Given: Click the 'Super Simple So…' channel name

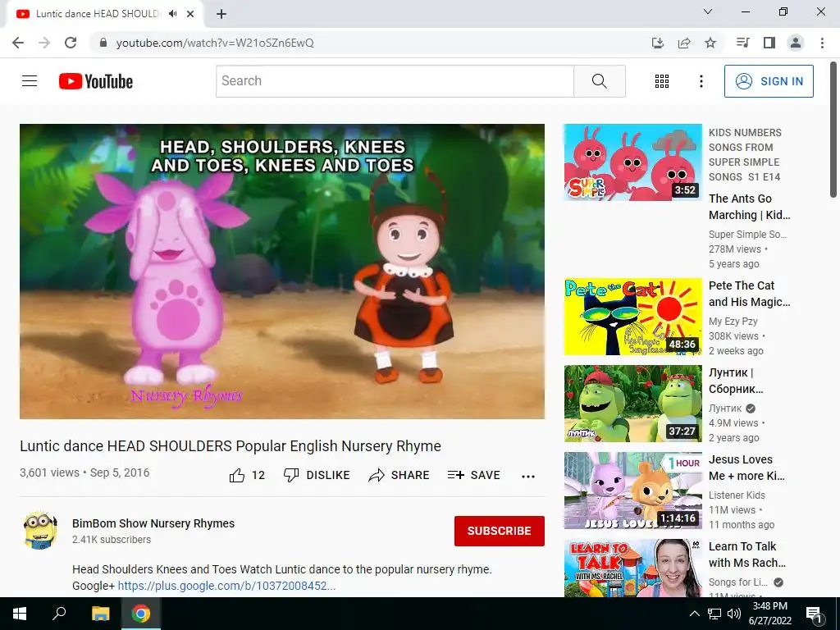Looking at the screenshot, I should pyautogui.click(x=747, y=234).
